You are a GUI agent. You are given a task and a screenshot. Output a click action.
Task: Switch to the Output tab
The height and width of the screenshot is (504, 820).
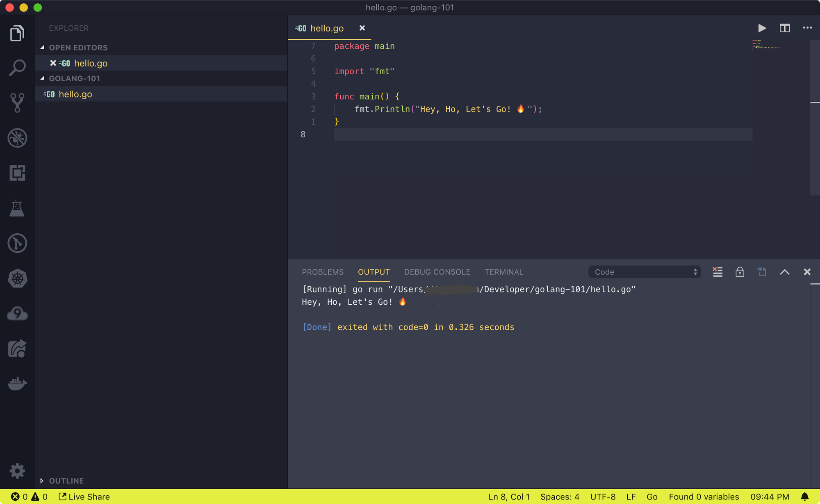[374, 272]
